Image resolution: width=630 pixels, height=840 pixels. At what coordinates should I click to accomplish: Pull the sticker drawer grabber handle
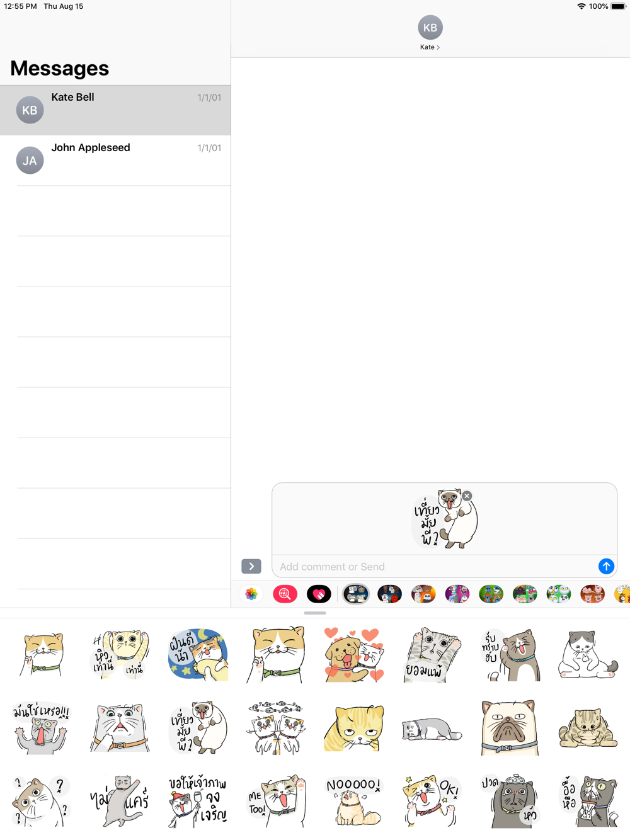[315, 613]
